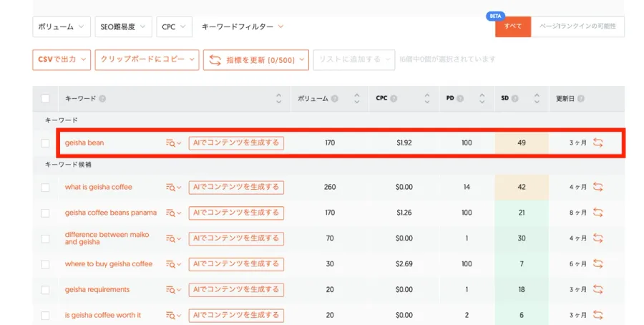Screen dimensions: 644x325
Task: Select the すべて tab
Action: point(513,26)
